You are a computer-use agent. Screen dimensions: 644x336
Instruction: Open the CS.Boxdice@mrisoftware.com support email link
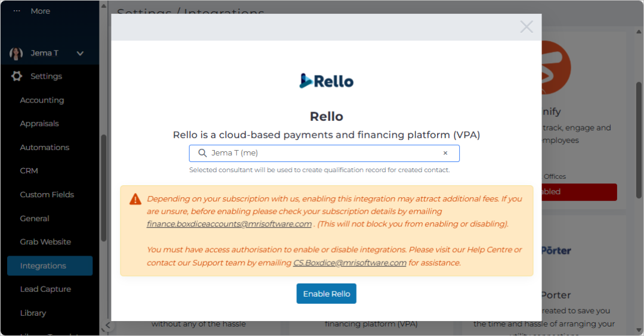[x=349, y=263]
